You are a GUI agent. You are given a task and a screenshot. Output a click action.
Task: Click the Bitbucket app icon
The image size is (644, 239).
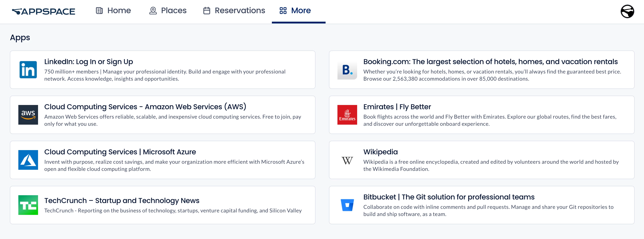[x=347, y=205]
